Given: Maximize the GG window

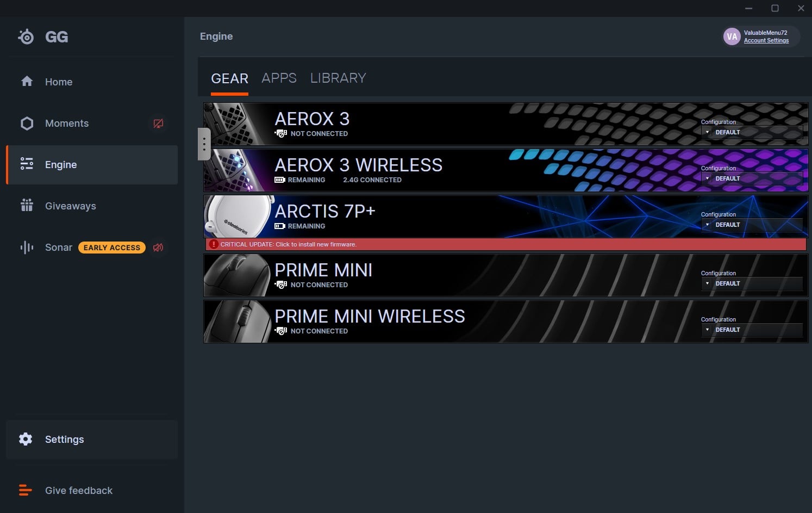Looking at the screenshot, I should click(775, 8).
